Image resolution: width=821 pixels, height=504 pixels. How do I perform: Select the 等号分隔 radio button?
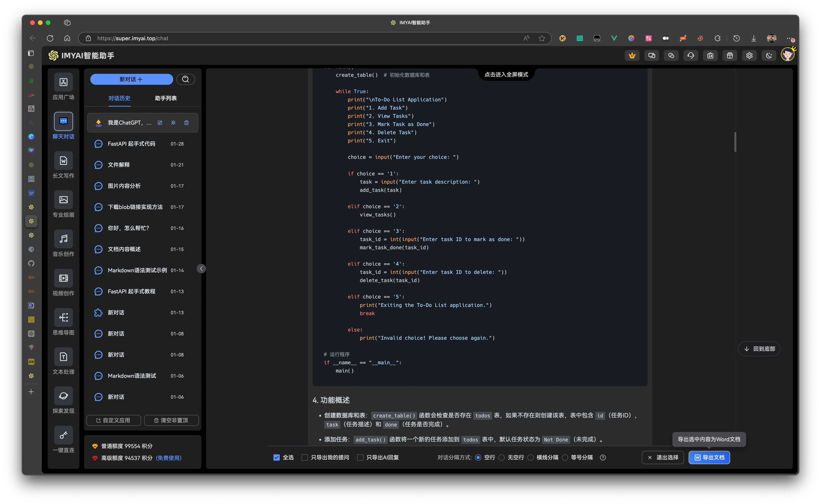point(565,457)
